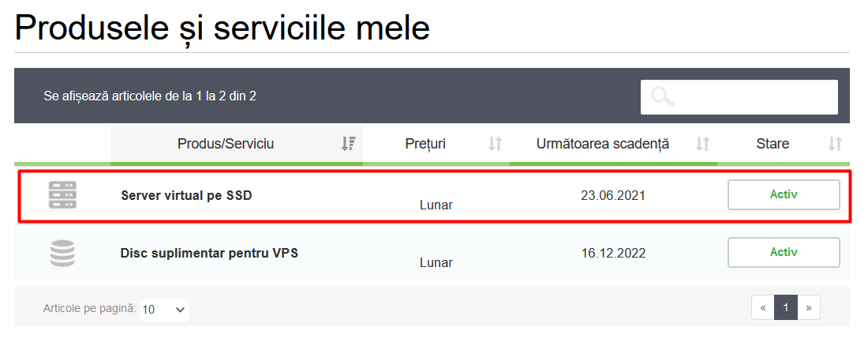Open Disc suplimentar pentru VPS product
Image resolution: width=868 pixels, height=350 pixels.
click(209, 254)
